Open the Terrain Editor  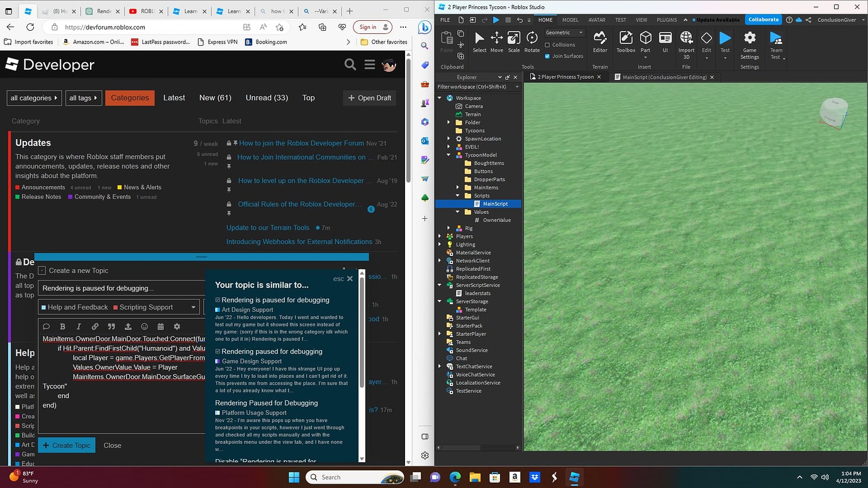click(600, 42)
